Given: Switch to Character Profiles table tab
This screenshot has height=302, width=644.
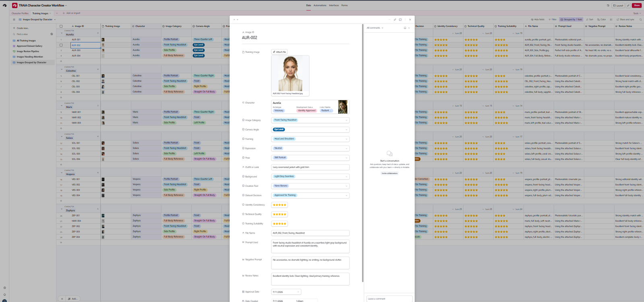Looking at the screenshot, I should 20,13.
